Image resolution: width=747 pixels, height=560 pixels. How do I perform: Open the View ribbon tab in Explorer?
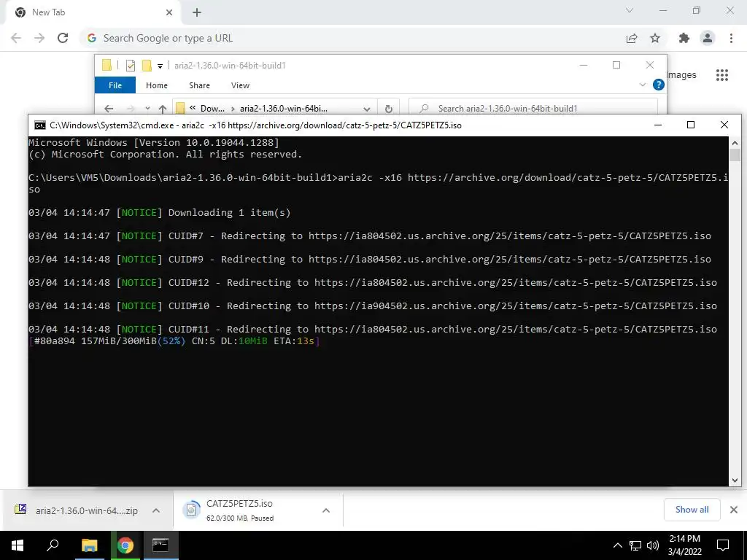coord(240,85)
